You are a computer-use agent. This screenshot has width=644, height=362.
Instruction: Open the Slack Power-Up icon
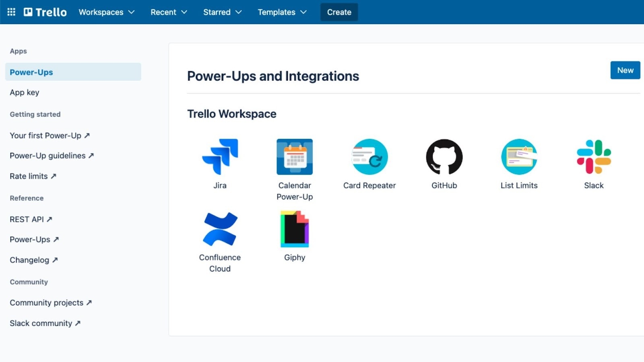pos(594,157)
